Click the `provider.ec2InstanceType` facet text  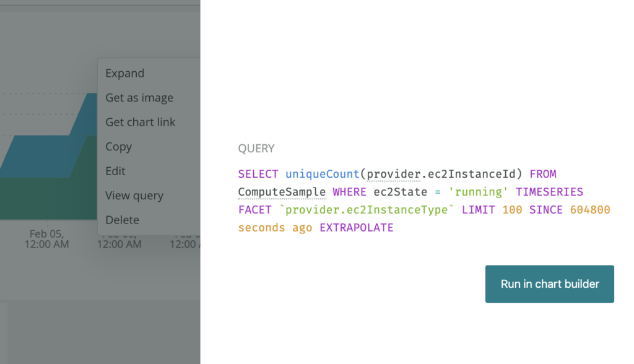(367, 209)
